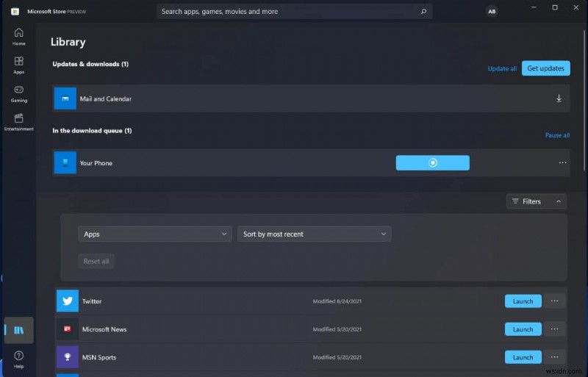
Task: Open more options for Twitter
Action: tap(555, 301)
